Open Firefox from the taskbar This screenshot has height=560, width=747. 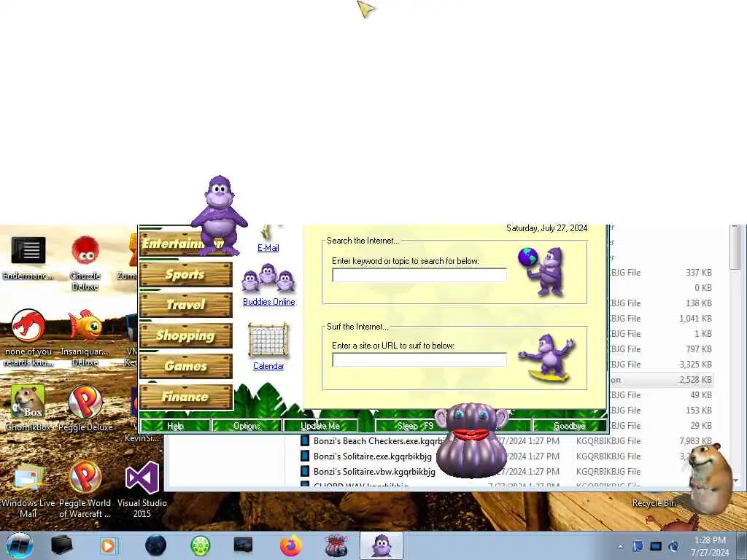(290, 545)
